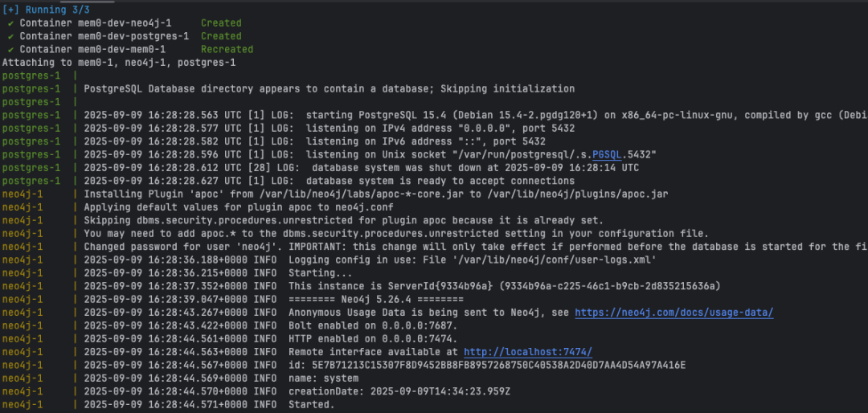Screen dimensions: 868x413
Task: Click the checkmark beside mem0-dev-mem0-1 container
Action: click(x=11, y=50)
